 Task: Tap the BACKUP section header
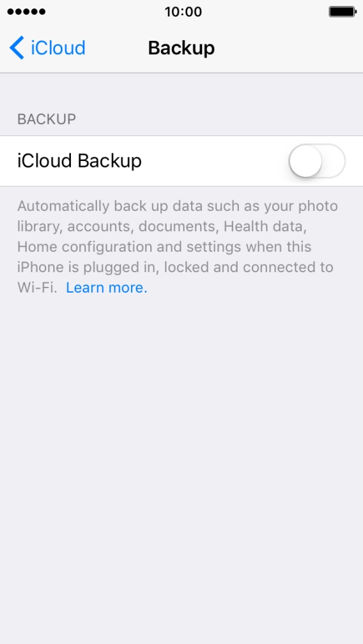[47, 119]
